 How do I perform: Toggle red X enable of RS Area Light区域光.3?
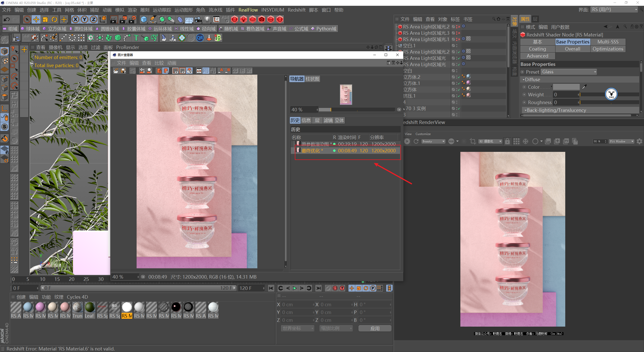pyautogui.click(x=459, y=33)
